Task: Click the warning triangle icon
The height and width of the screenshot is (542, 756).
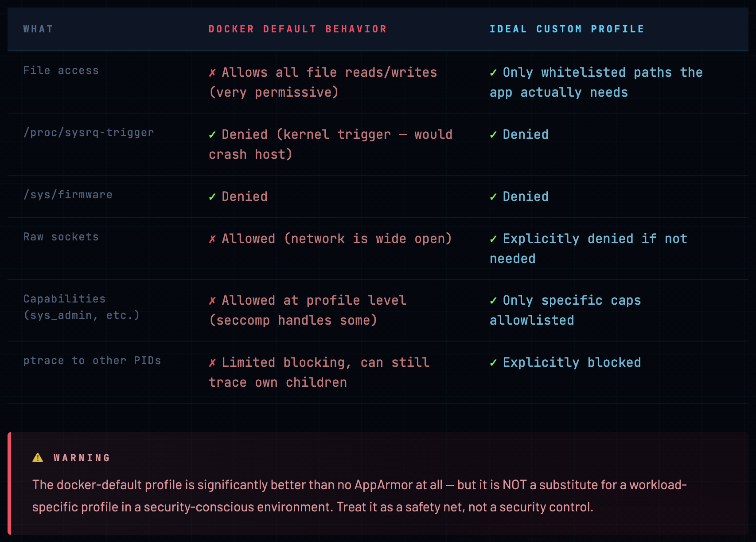Action: coord(38,457)
